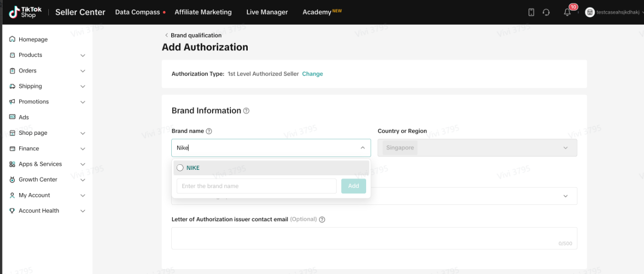Click the issuer contact email help icon
Image resolution: width=644 pixels, height=274 pixels.
322,219
